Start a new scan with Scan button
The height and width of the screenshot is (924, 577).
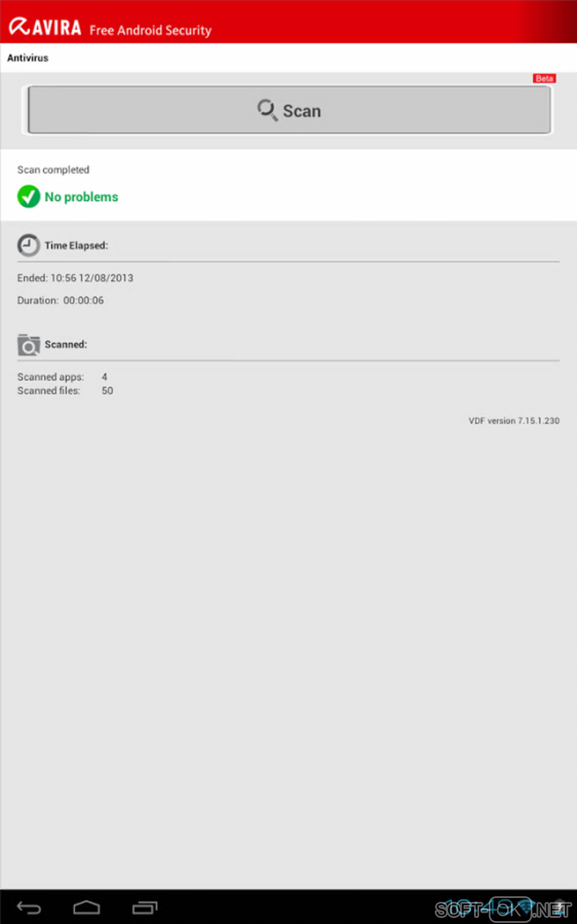(289, 110)
